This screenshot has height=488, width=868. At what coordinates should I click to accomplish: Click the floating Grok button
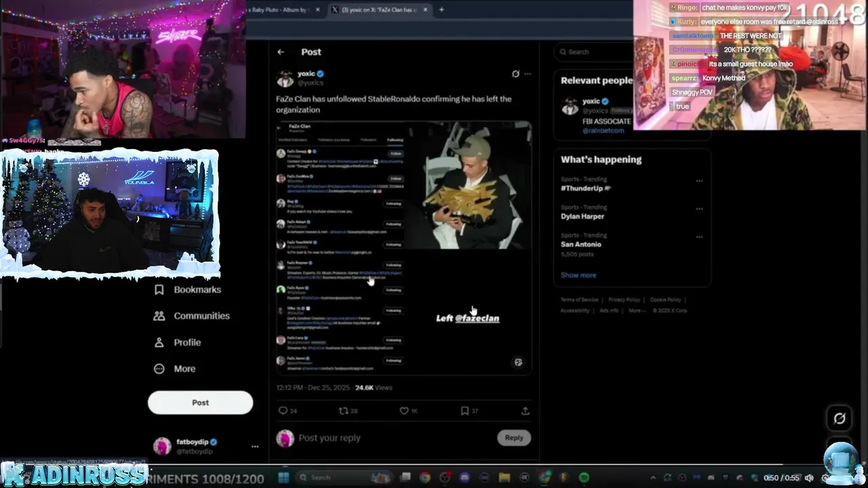[x=840, y=418]
